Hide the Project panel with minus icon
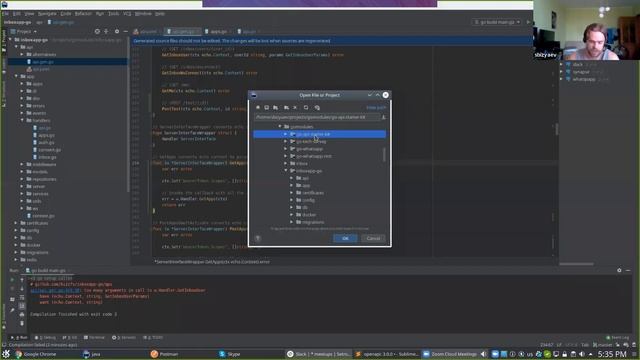This screenshot has height=360, width=640. click(x=125, y=31)
